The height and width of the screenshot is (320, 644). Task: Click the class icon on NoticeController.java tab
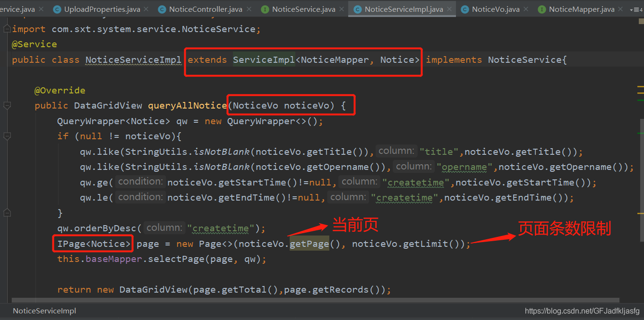(162, 9)
